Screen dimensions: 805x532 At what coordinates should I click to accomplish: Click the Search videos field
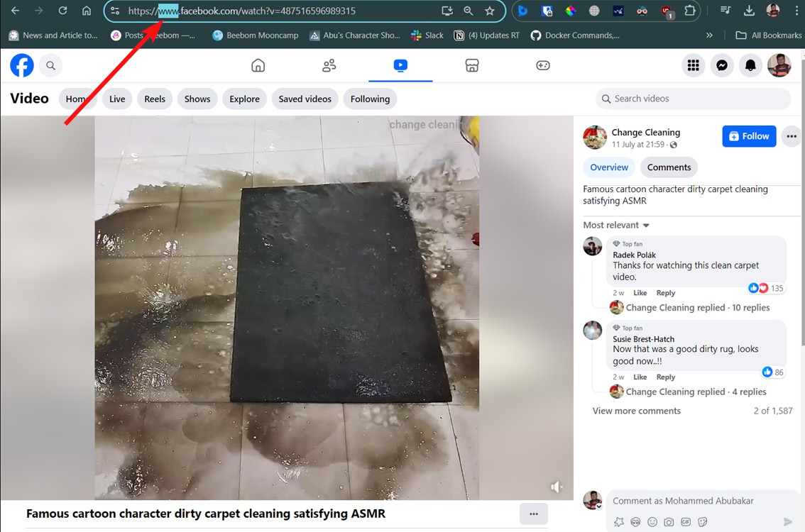coord(699,99)
